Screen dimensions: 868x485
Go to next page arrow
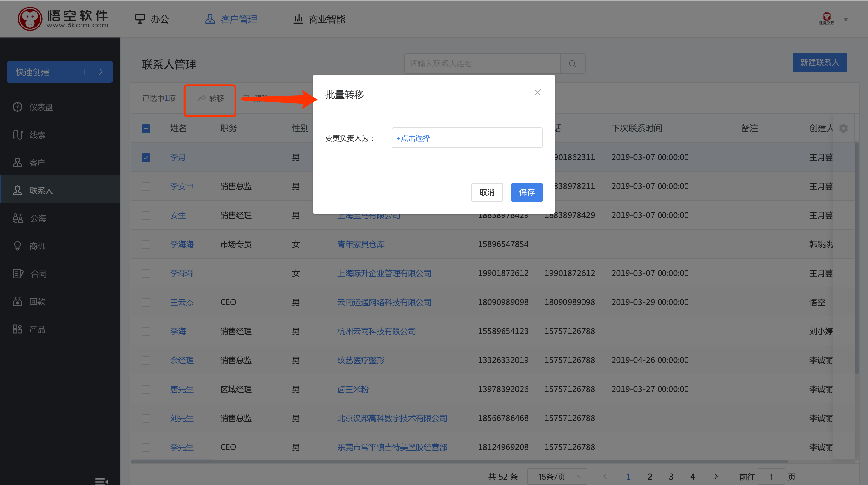pos(716,477)
